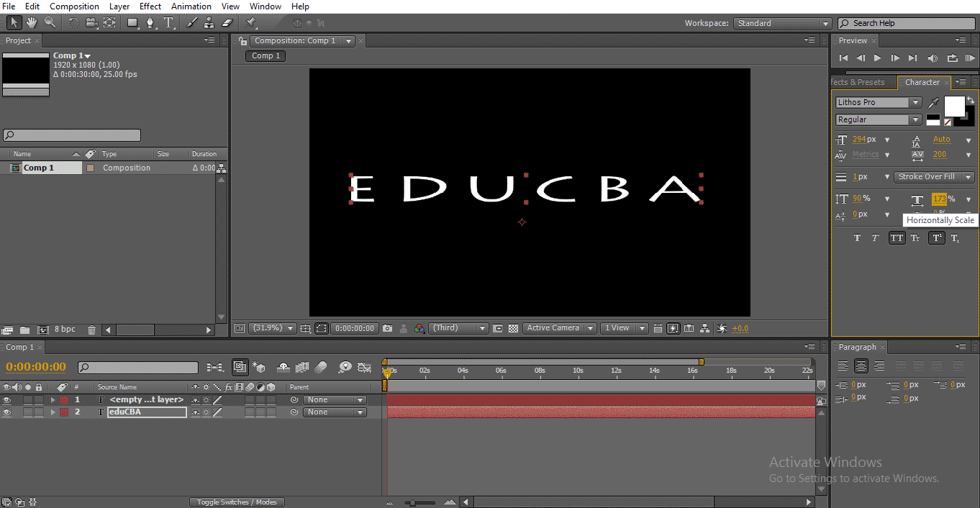Open the Active Camera dropdown

coord(560,328)
